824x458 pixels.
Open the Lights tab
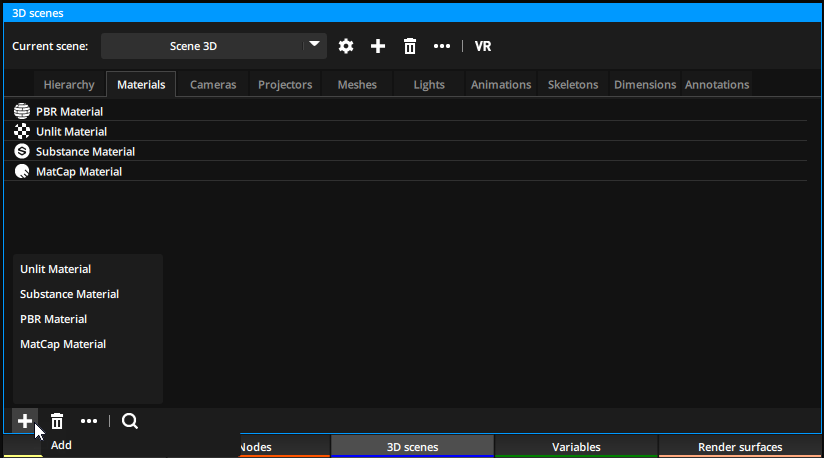(x=429, y=85)
